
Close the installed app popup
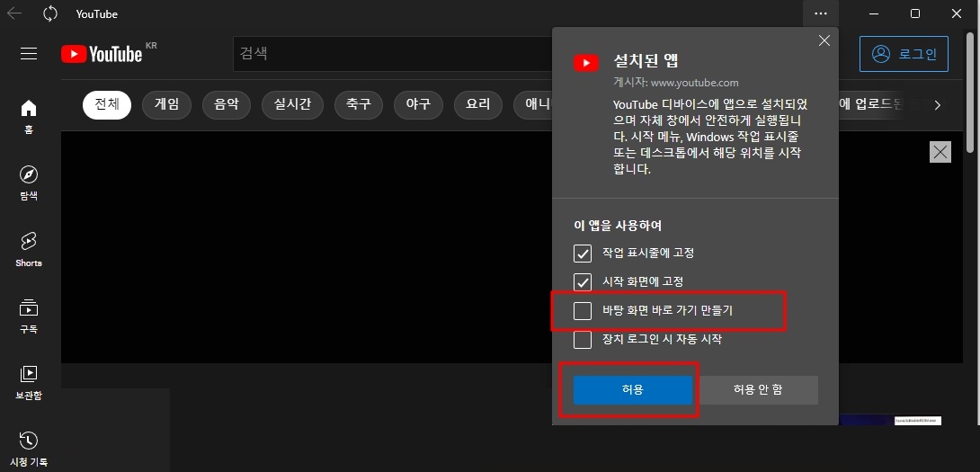coord(824,40)
